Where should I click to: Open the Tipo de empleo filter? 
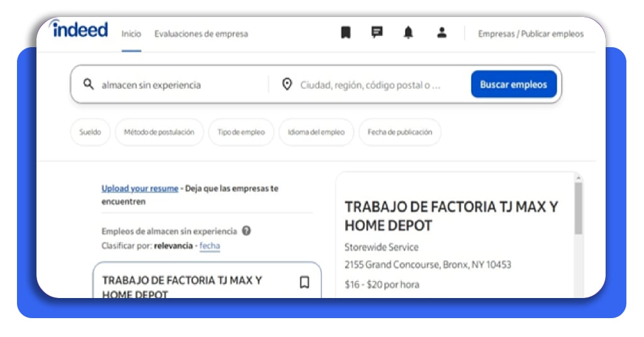click(x=241, y=132)
